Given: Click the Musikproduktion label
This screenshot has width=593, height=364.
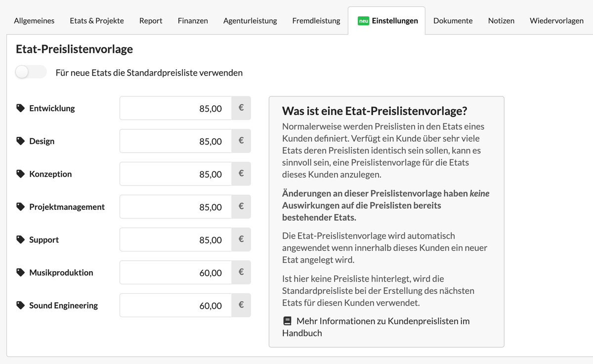Looking at the screenshot, I should pos(61,273).
